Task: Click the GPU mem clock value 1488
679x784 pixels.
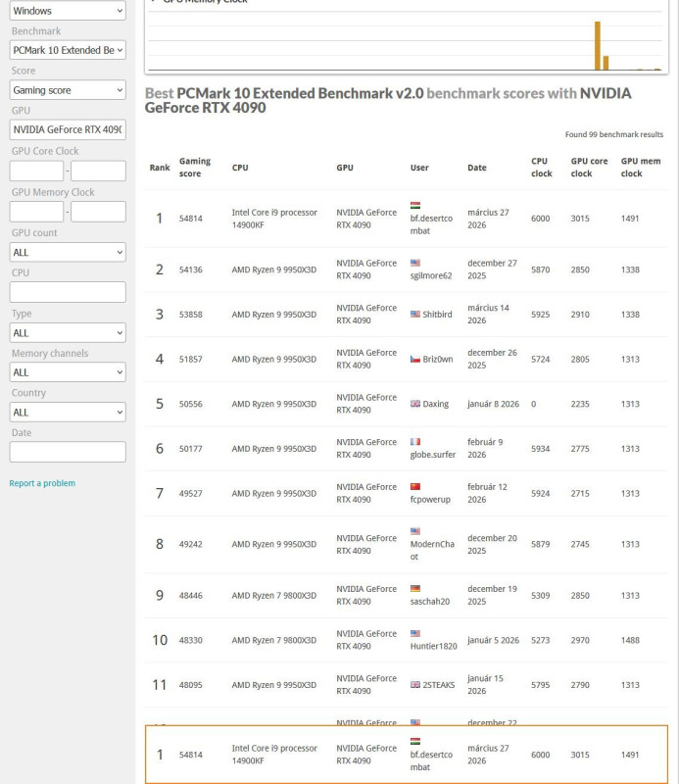Action: pyautogui.click(x=630, y=640)
